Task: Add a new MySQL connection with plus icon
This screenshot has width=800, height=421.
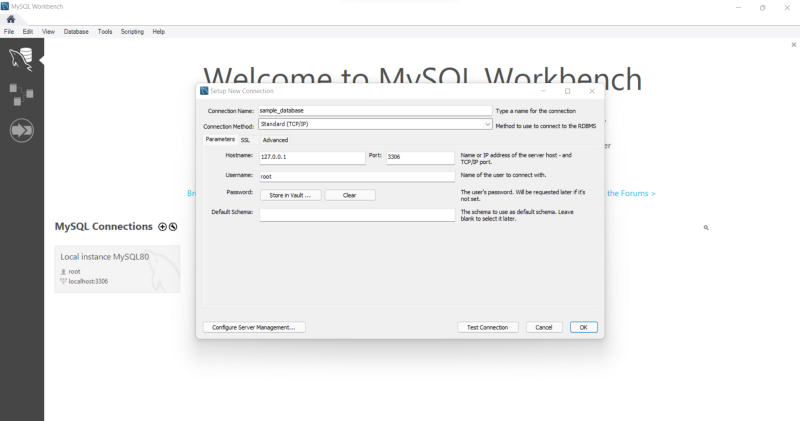Action: point(162,227)
